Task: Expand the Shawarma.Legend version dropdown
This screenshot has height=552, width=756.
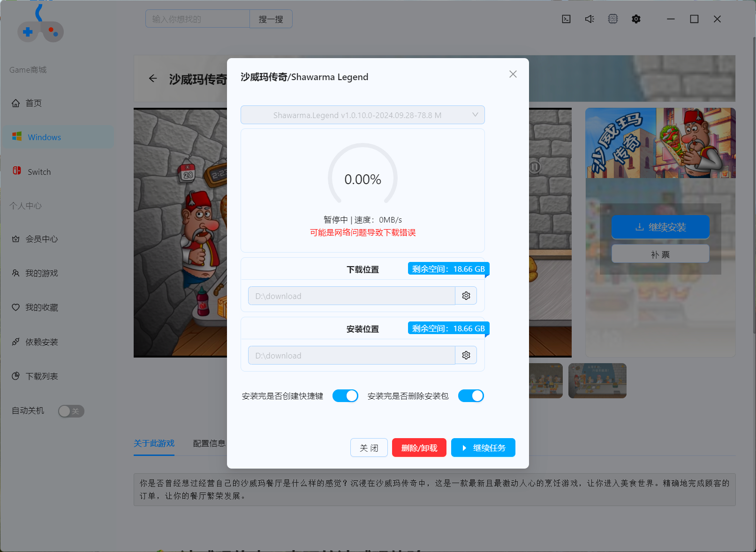Action: [363, 115]
